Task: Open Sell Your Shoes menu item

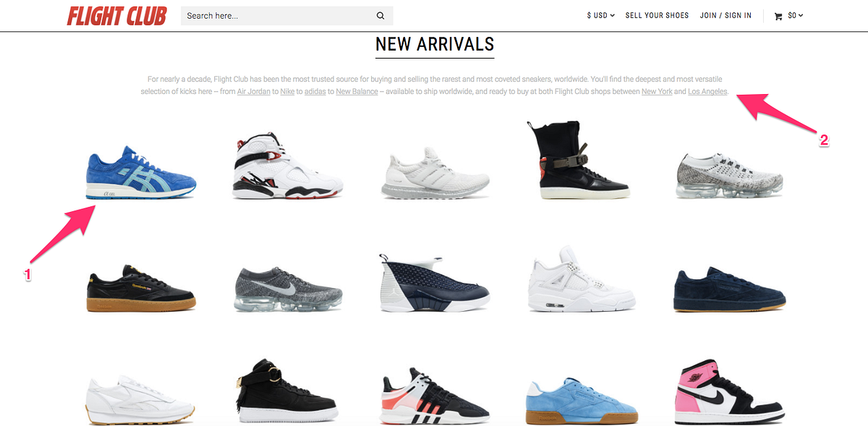Action: pos(657,15)
